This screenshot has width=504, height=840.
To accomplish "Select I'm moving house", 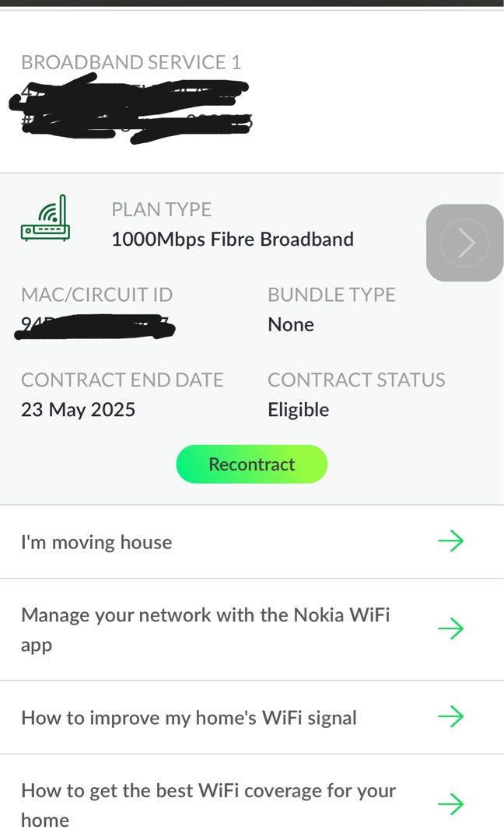I will coord(97,541).
